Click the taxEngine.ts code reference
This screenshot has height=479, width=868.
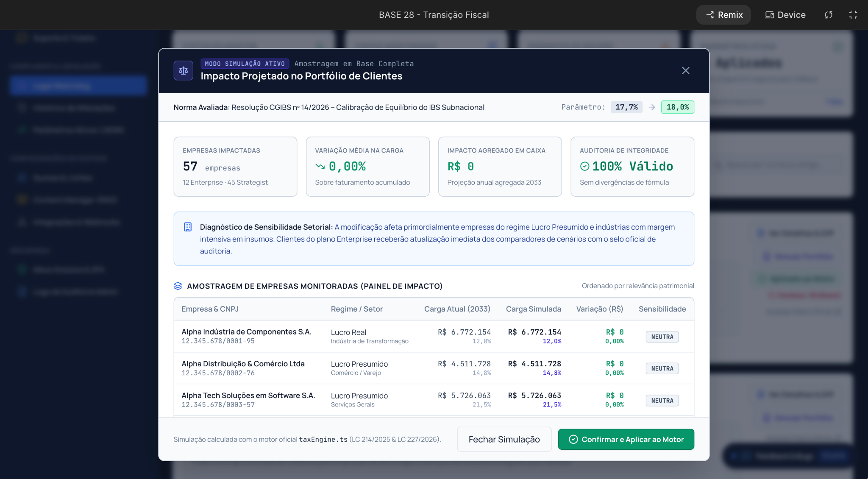pyautogui.click(x=323, y=440)
